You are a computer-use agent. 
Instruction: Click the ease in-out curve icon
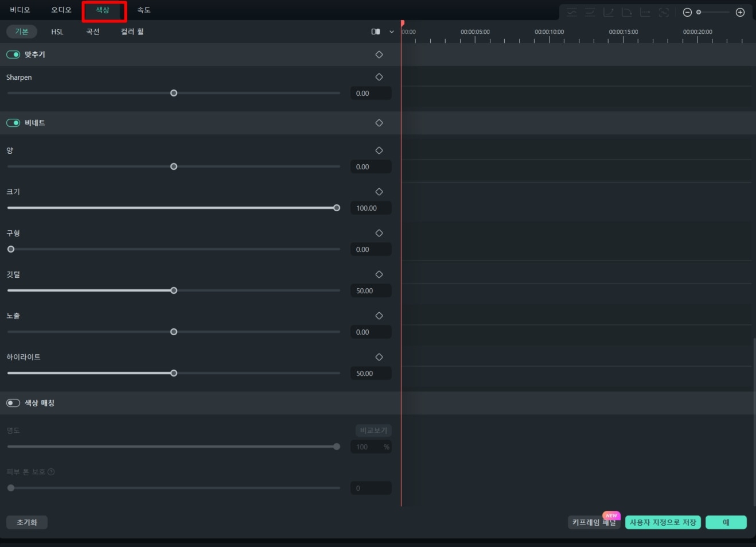[572, 12]
